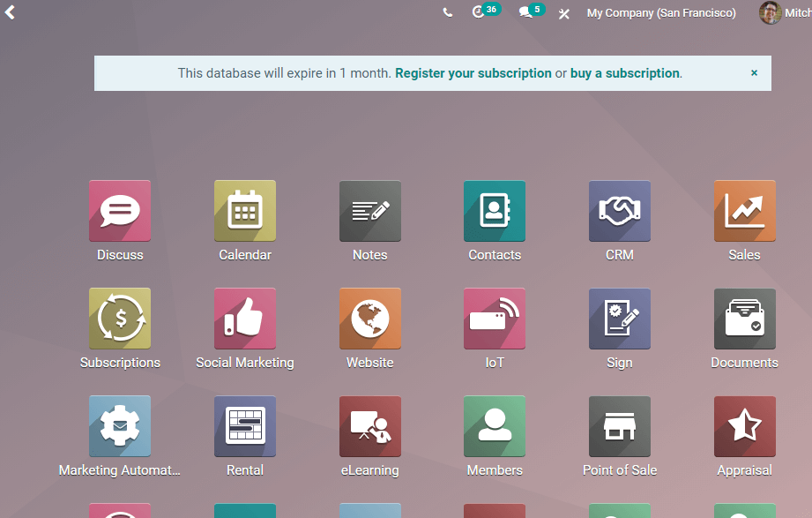Open the eLearning app
The height and width of the screenshot is (518, 812).
coord(369,426)
